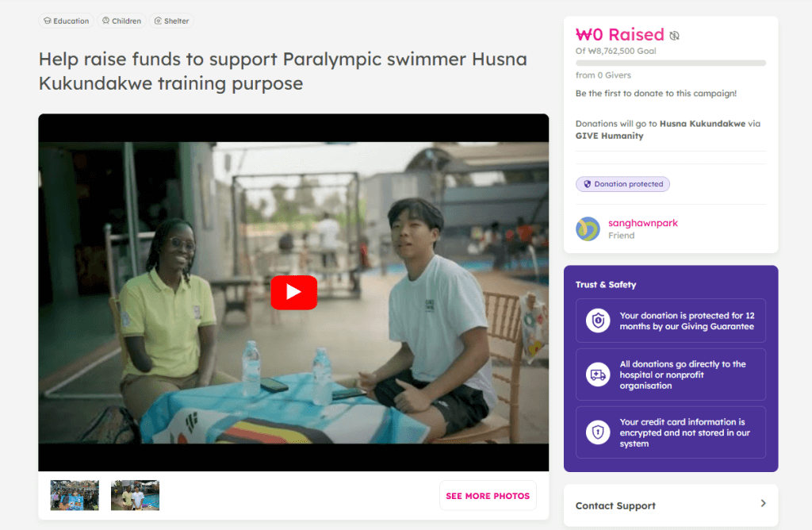This screenshot has width=812, height=530.
Task: Click the credit card encryption lock icon
Action: (x=598, y=432)
